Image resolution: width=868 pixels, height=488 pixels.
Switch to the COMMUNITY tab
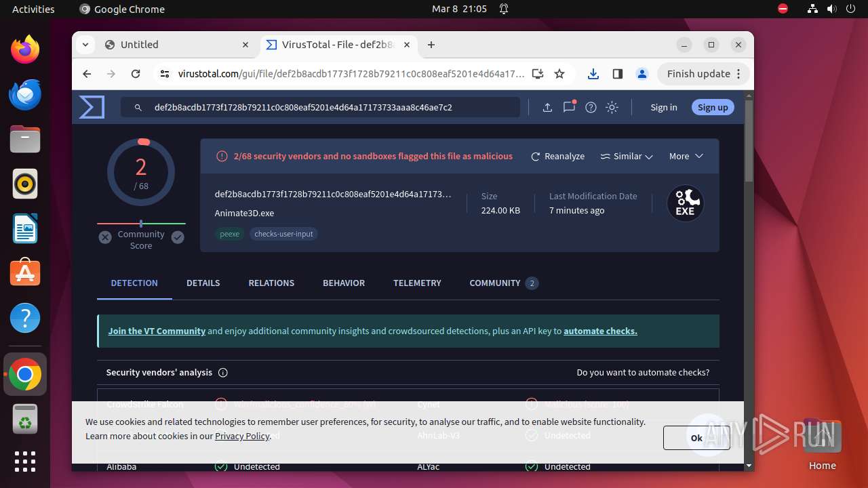coord(504,283)
